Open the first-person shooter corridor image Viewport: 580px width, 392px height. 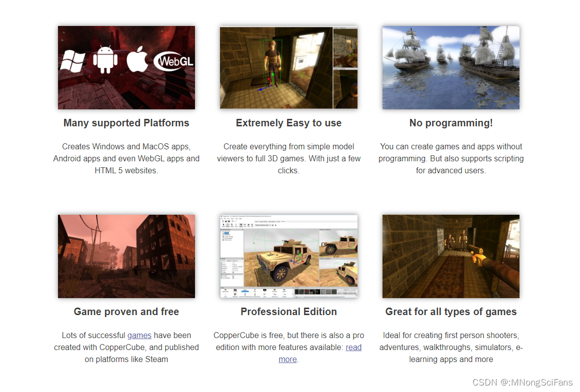pyautogui.click(x=450, y=256)
